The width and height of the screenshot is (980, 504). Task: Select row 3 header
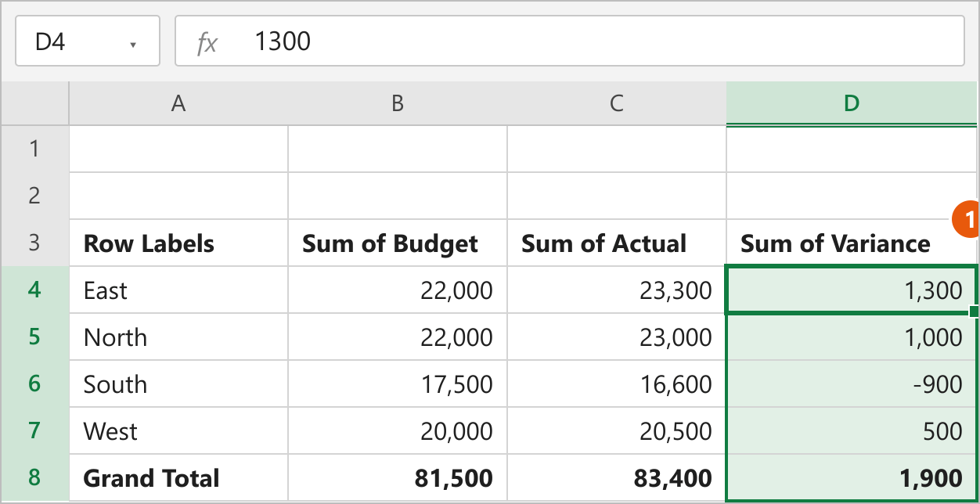[x=34, y=243]
